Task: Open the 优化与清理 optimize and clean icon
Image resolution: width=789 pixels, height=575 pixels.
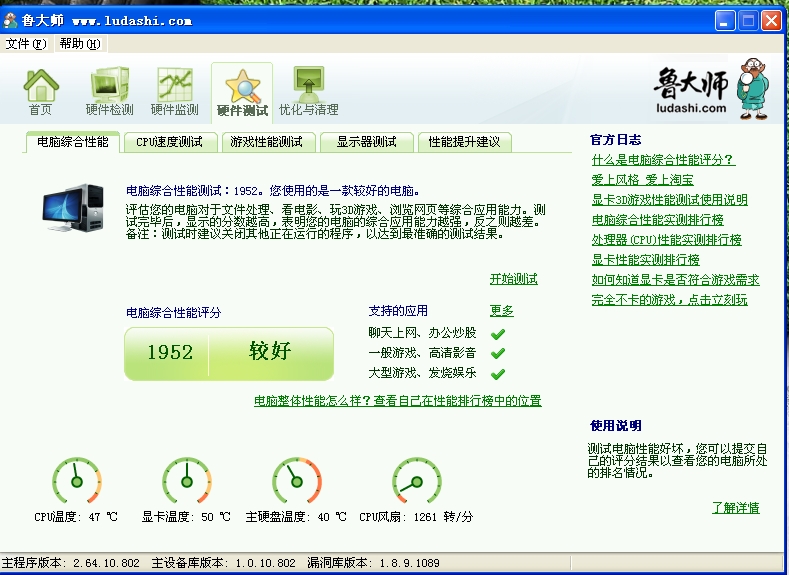Action: coord(308,92)
